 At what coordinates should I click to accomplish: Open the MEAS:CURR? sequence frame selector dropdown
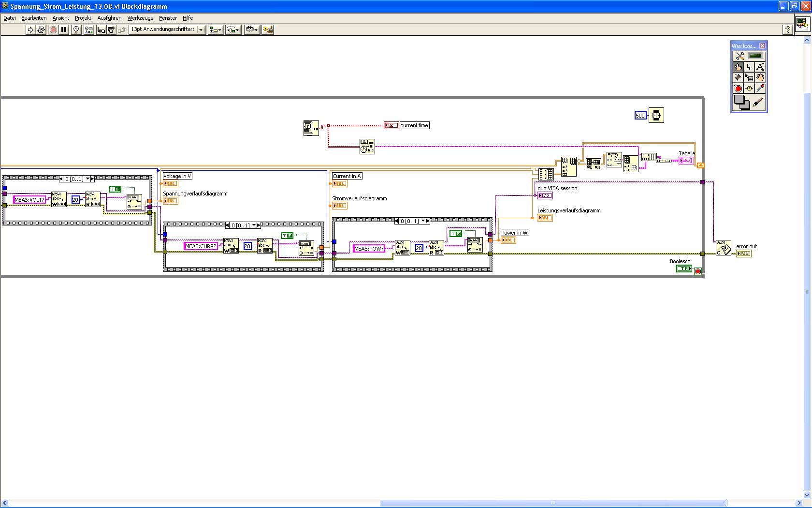coord(254,225)
